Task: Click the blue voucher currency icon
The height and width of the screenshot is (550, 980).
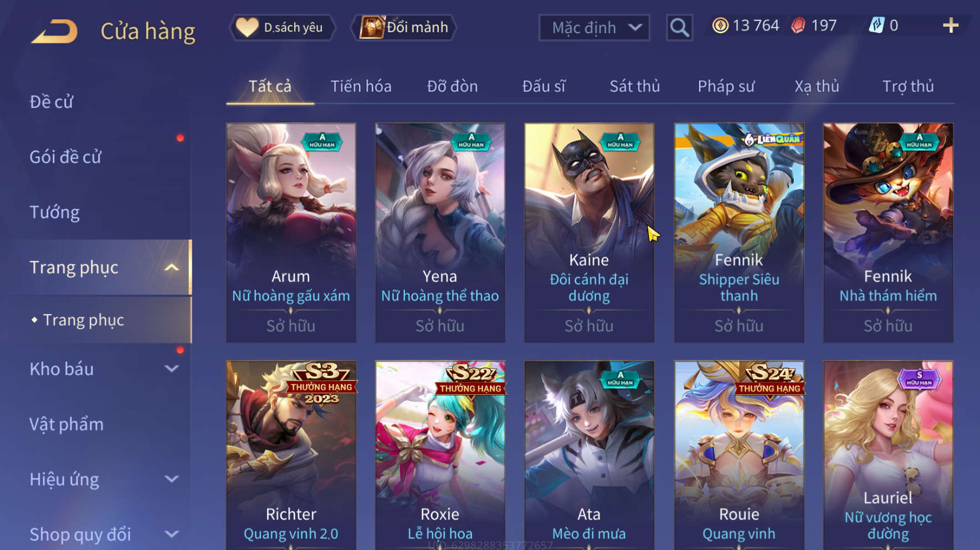Action: 876,25
